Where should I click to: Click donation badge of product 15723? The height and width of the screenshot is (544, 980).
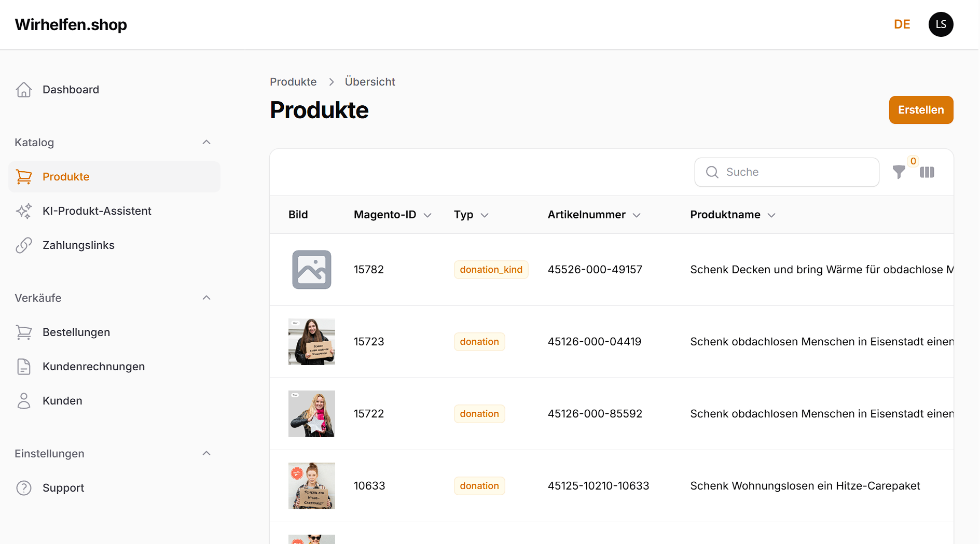[479, 342]
